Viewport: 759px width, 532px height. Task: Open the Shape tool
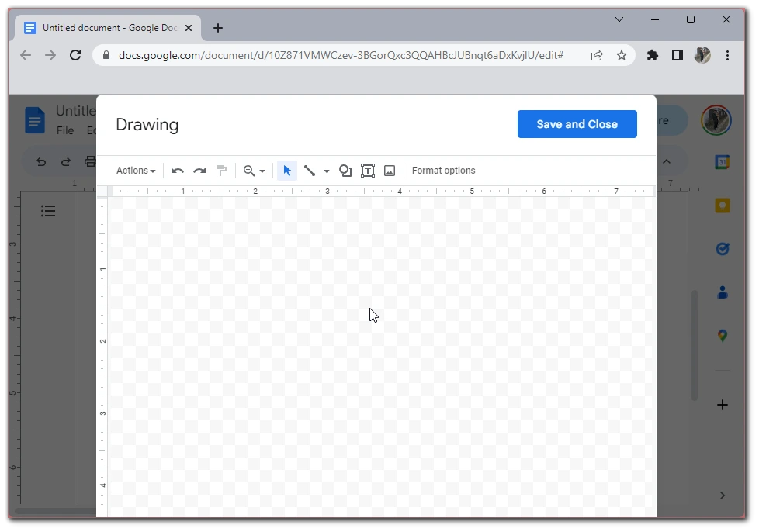click(345, 171)
